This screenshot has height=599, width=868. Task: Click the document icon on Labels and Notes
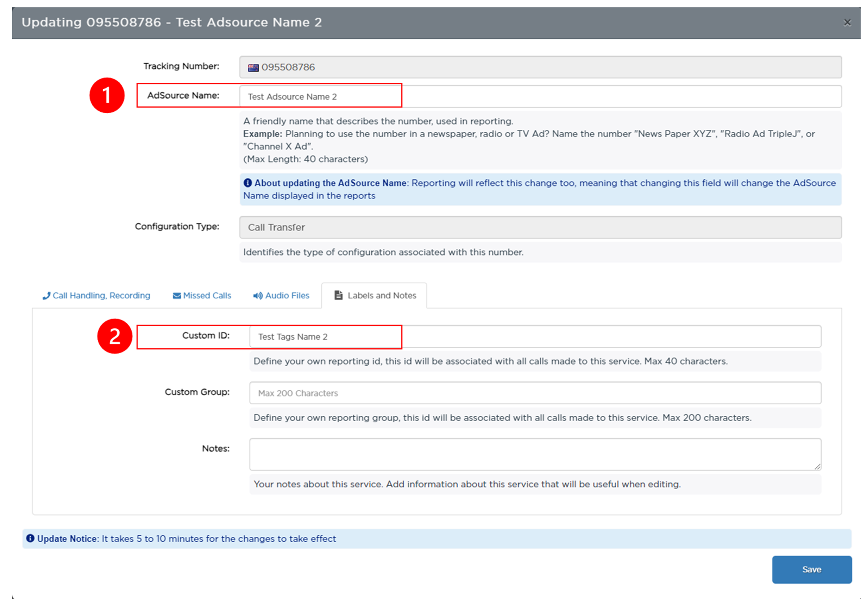click(338, 295)
